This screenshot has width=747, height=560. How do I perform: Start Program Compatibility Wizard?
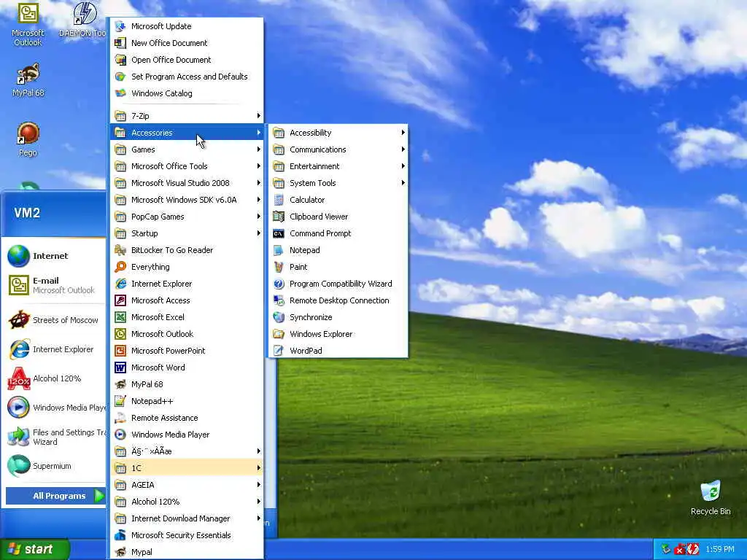click(338, 284)
